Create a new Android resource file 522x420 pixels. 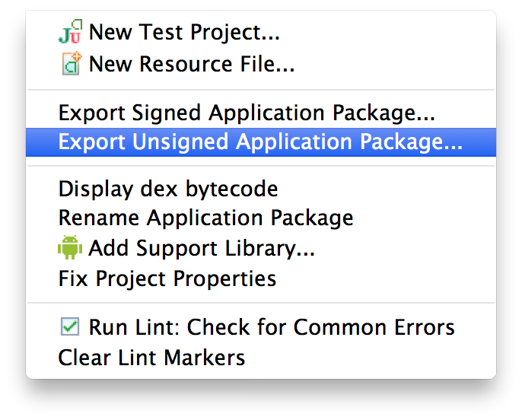191,64
